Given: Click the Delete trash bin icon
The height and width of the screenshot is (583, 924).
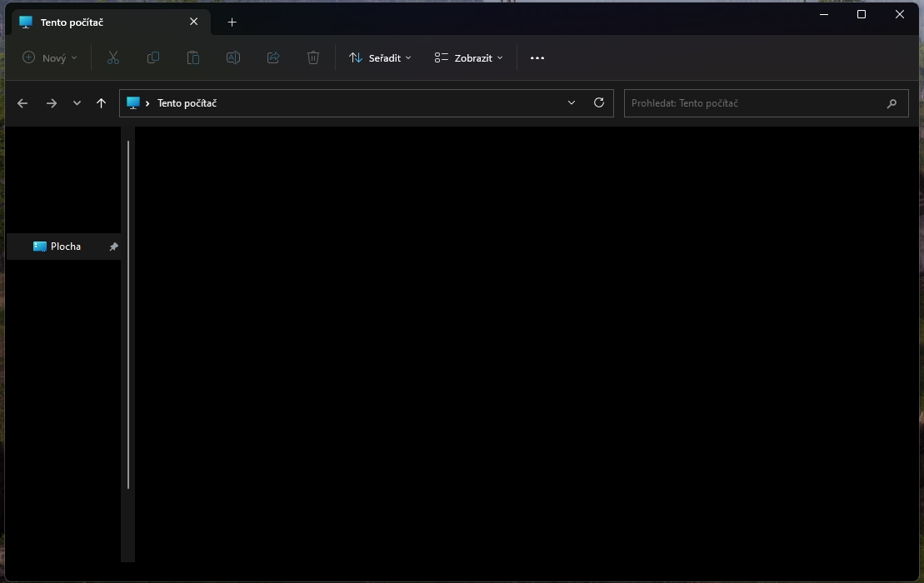Looking at the screenshot, I should click(x=313, y=57).
